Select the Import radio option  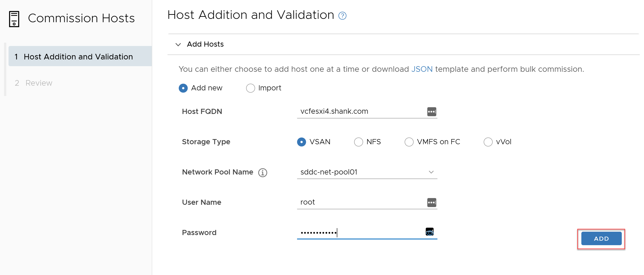[250, 88]
